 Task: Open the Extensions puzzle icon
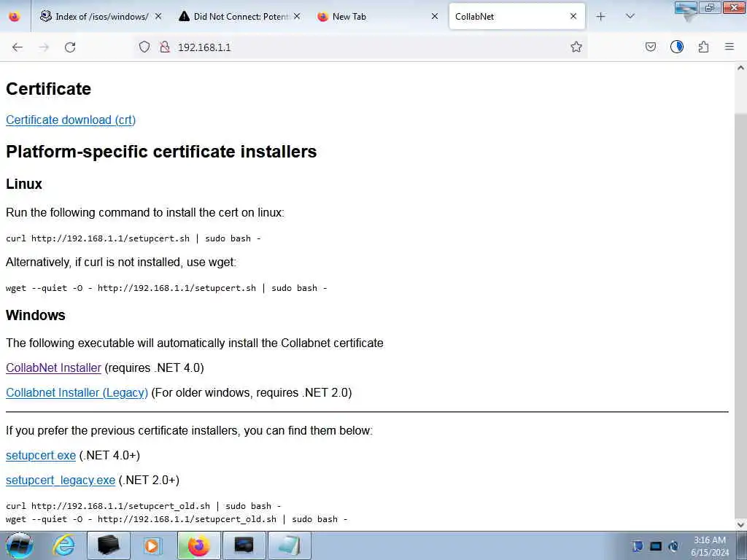pos(703,47)
